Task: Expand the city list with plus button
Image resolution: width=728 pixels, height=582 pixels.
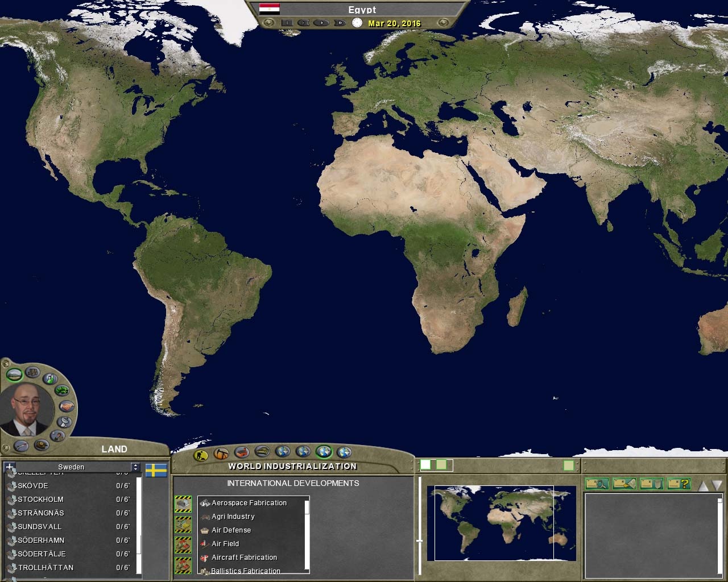Action: (x=10, y=467)
